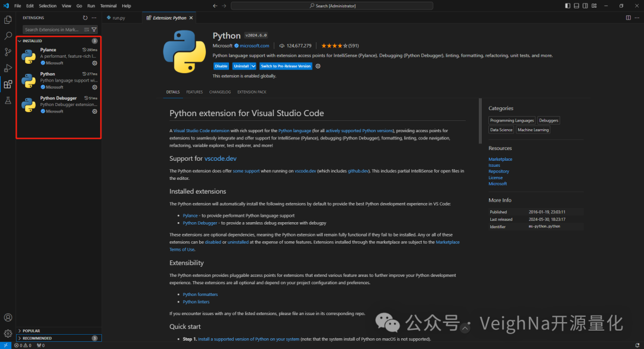Open manage gear for Pylance extension
This screenshot has height=349, width=644.
tap(94, 63)
